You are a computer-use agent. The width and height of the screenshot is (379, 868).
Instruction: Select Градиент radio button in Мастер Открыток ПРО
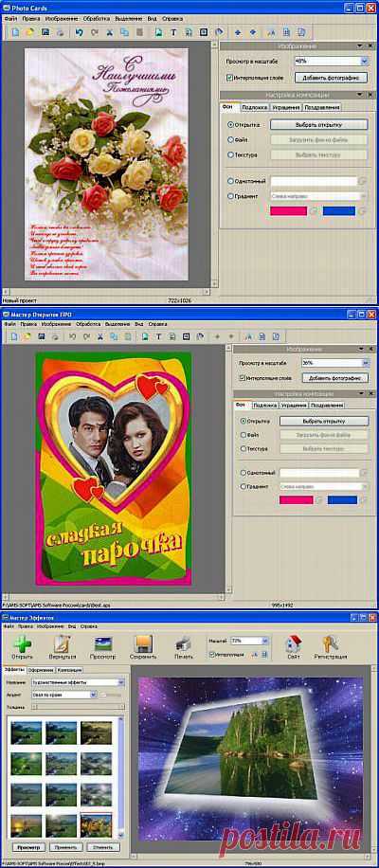pyautogui.click(x=244, y=486)
